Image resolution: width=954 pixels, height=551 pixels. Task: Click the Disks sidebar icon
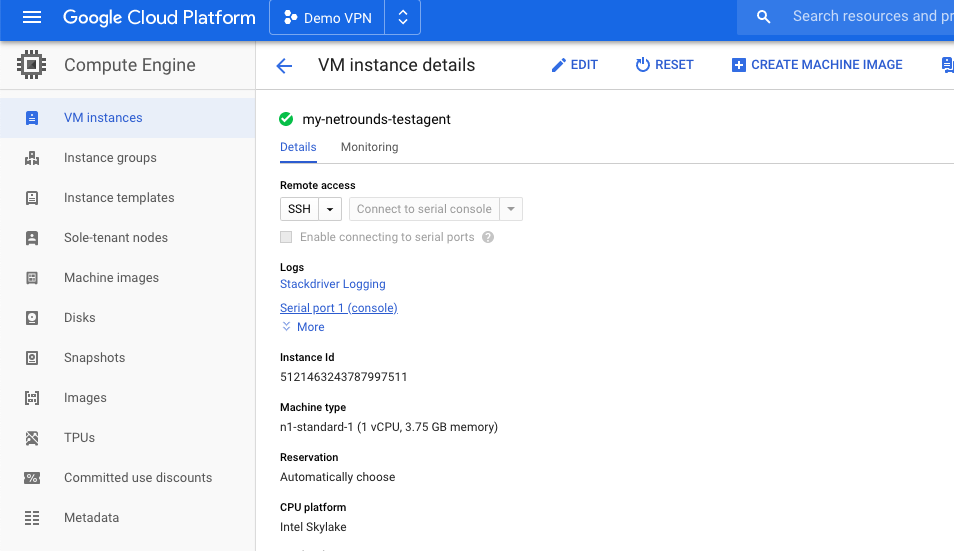tap(32, 318)
